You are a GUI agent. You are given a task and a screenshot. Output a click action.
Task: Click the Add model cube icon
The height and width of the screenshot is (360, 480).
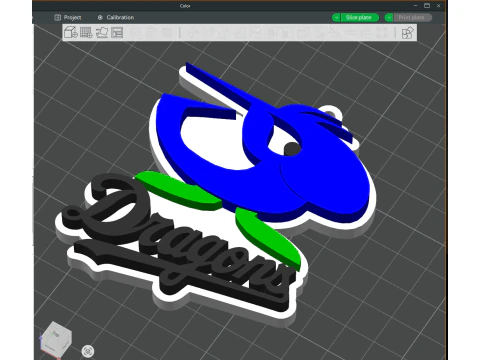[x=71, y=33]
